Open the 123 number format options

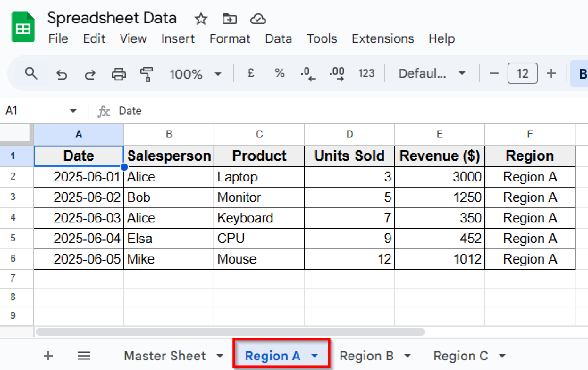[366, 74]
